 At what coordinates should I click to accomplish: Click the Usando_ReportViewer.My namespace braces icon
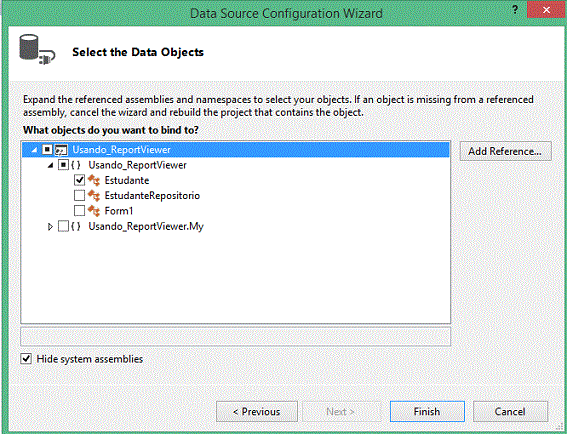click(76, 226)
